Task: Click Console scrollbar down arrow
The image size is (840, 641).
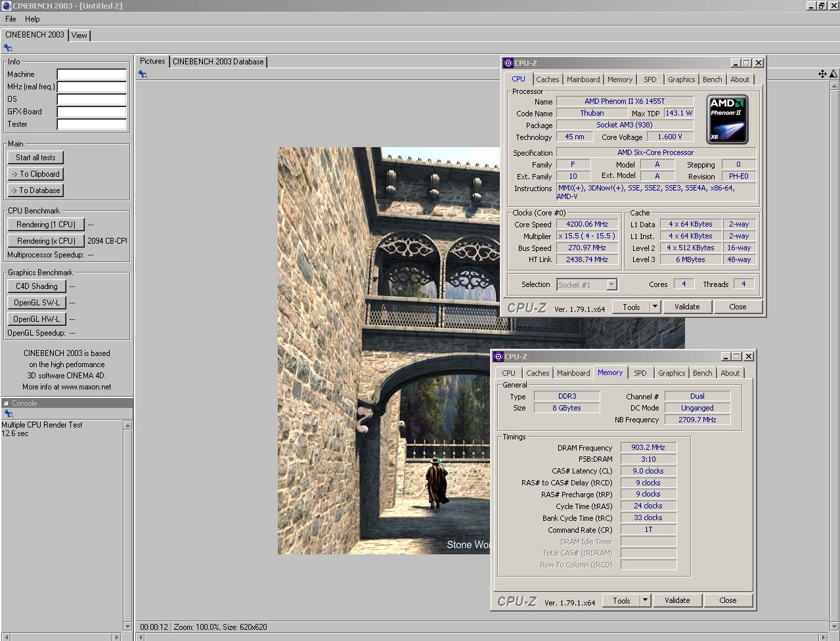Action: (127, 627)
